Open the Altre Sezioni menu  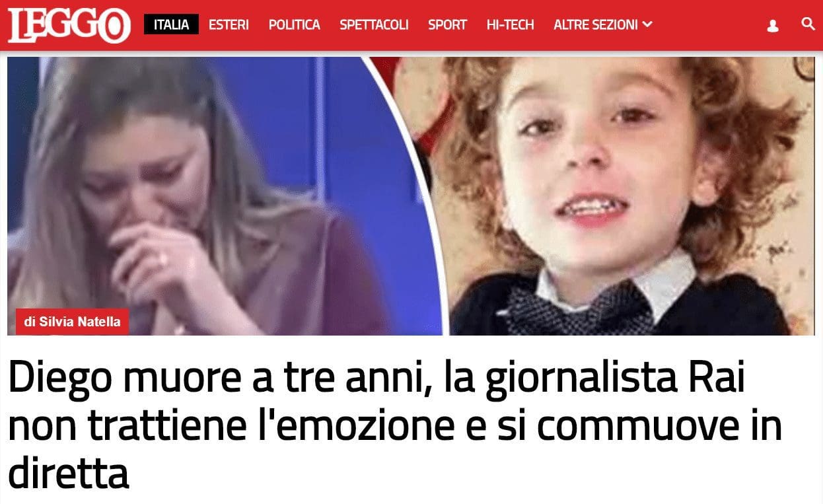pyautogui.click(x=602, y=25)
